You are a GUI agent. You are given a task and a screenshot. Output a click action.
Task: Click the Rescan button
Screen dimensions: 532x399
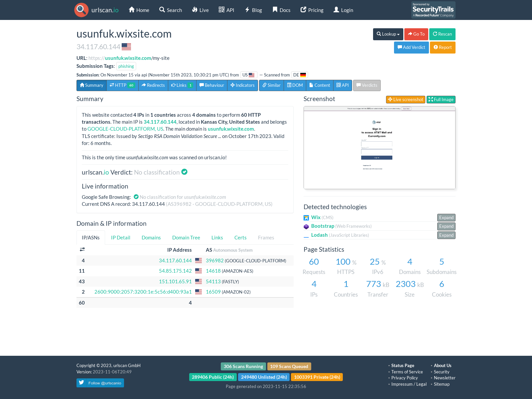coord(442,34)
